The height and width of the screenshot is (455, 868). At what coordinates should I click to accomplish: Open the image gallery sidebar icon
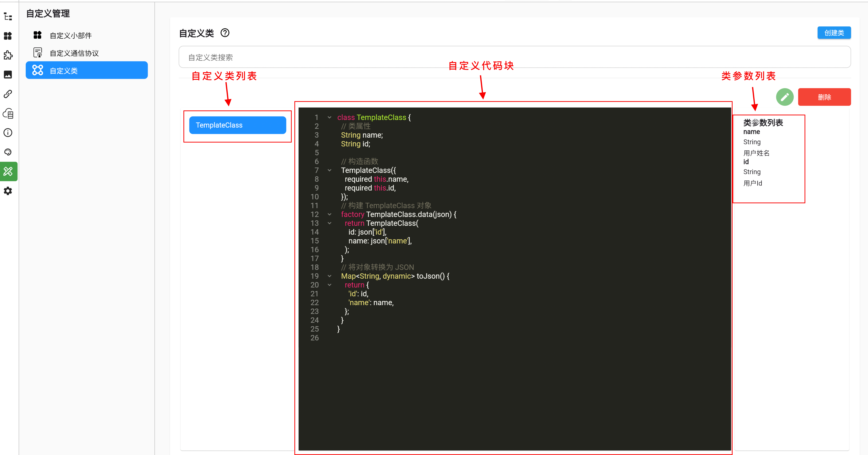pyautogui.click(x=8, y=74)
